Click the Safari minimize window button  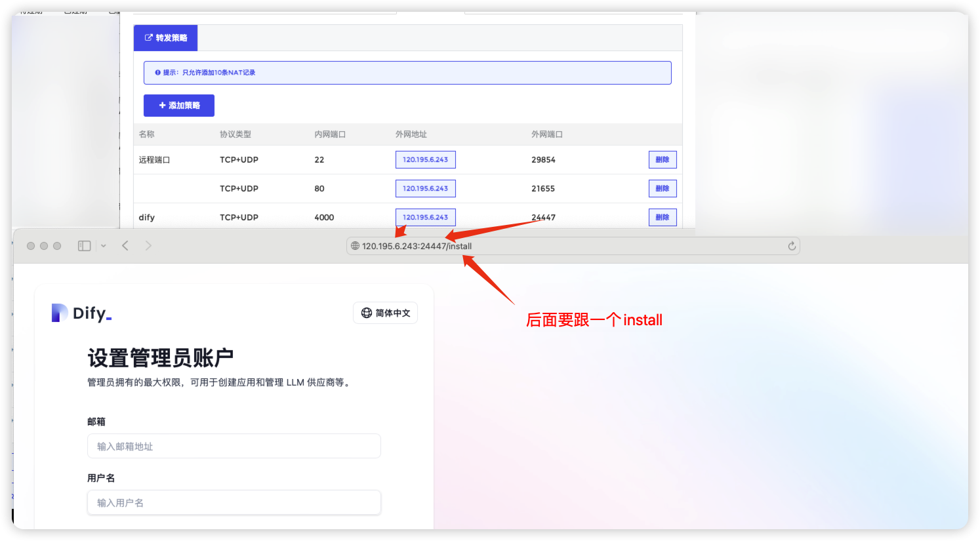[x=44, y=246]
